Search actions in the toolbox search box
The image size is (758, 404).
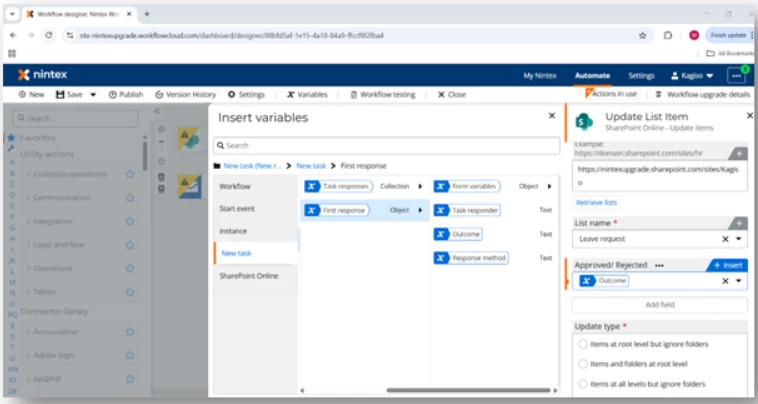[76, 118]
